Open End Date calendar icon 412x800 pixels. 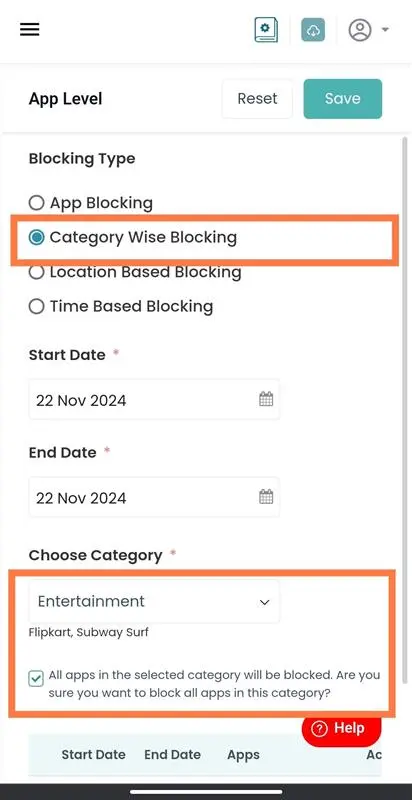pos(266,496)
